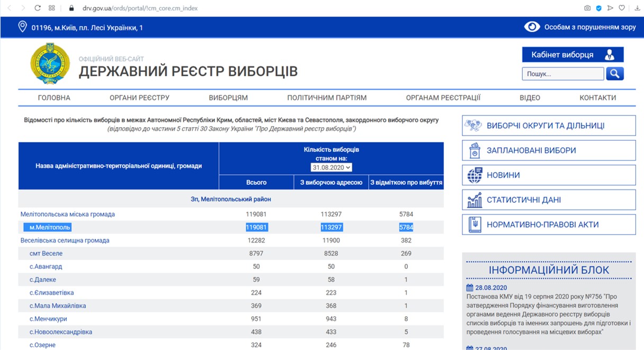Click the map pin address icon

point(22,27)
